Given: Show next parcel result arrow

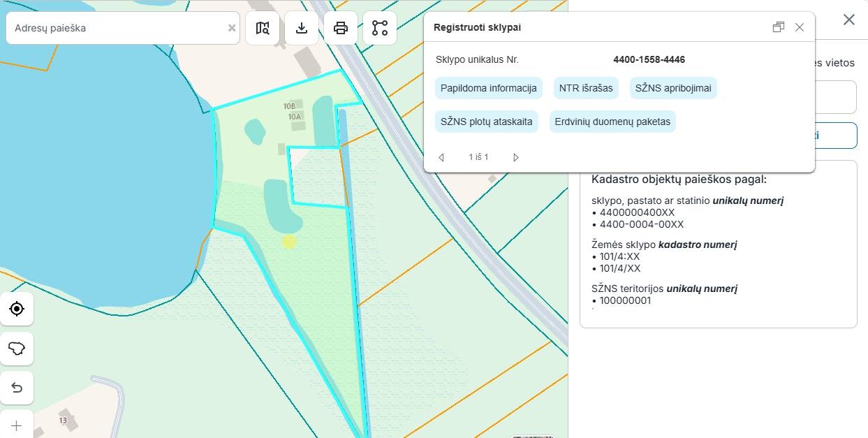Looking at the screenshot, I should (x=515, y=157).
